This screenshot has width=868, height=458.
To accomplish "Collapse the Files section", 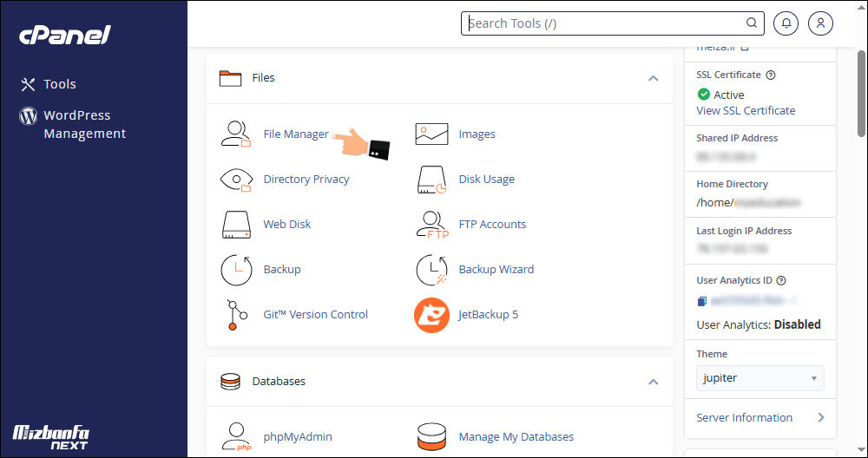I will pos(653,78).
